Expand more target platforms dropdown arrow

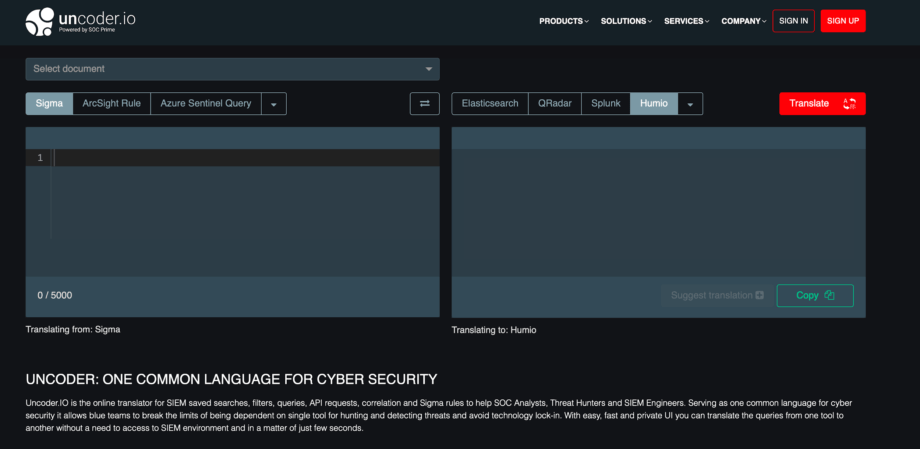point(691,104)
